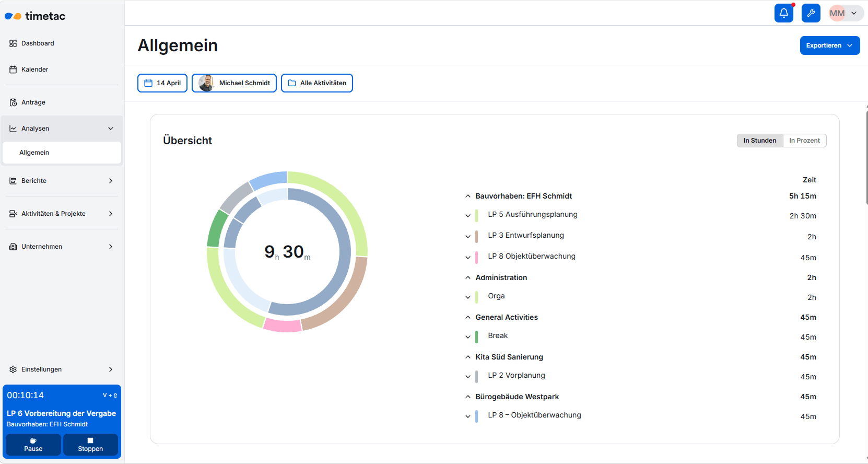Viewport: 868px width, 464px height.
Task: Collapse Kita Süd Sanierung group
Action: (468, 357)
